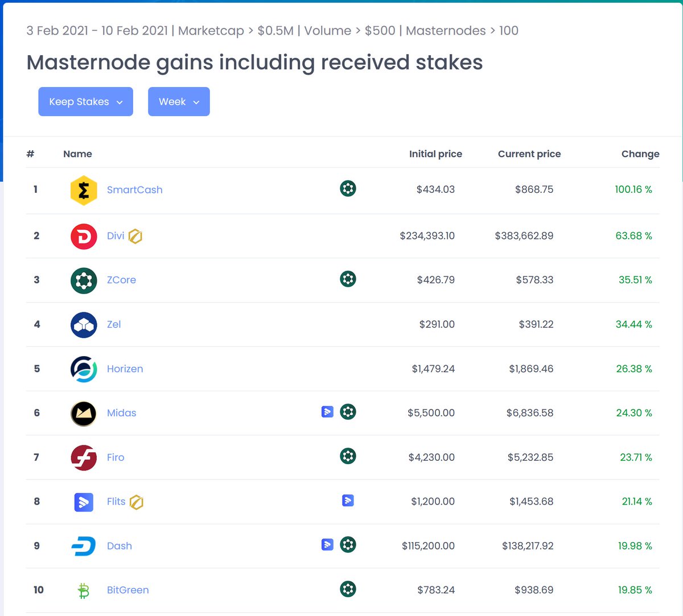The image size is (683, 616).
Task: Click the SmartCash coin logo
Action: click(x=84, y=190)
